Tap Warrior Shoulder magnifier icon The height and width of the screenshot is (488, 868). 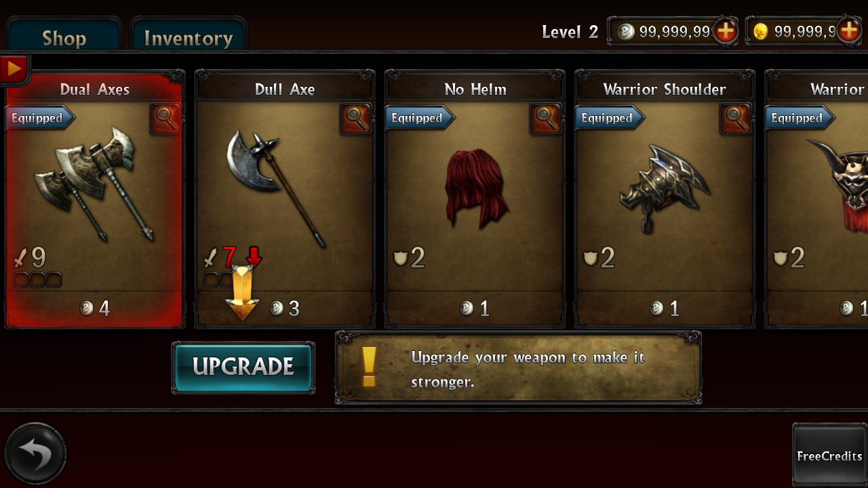736,118
